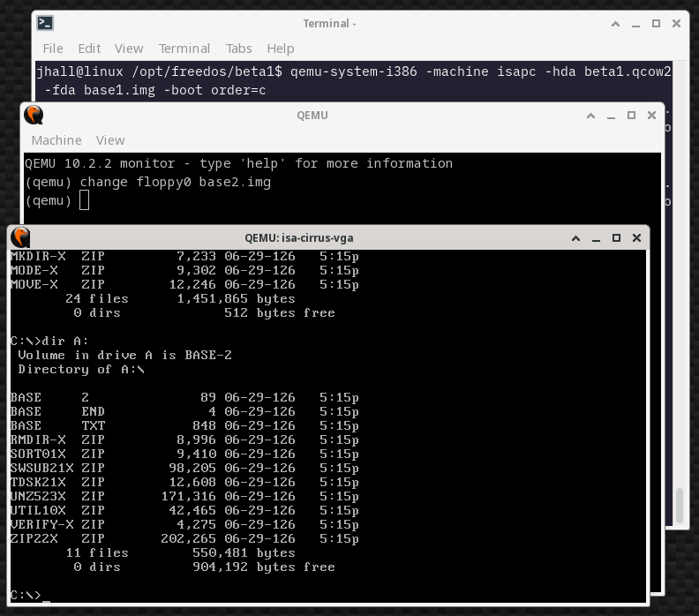This screenshot has height=616, width=699.
Task: Maximize the QEMU isa-cirrus-vga window
Action: [616, 238]
